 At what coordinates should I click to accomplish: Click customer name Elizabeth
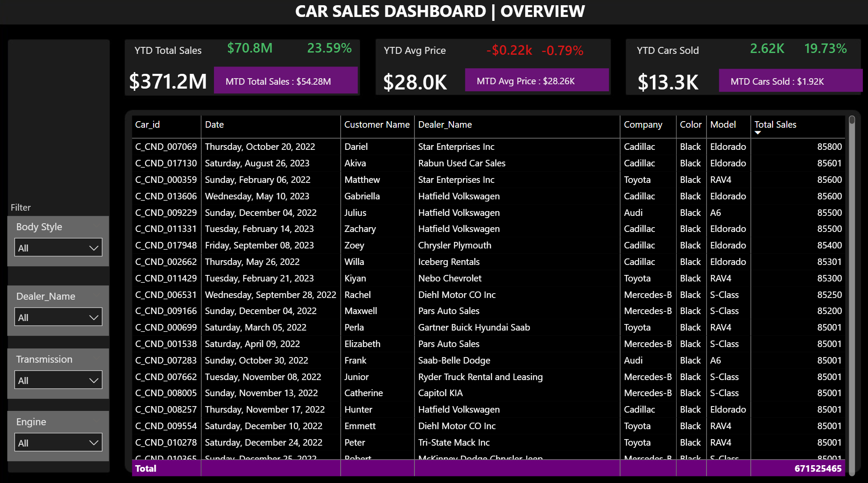[362, 344]
